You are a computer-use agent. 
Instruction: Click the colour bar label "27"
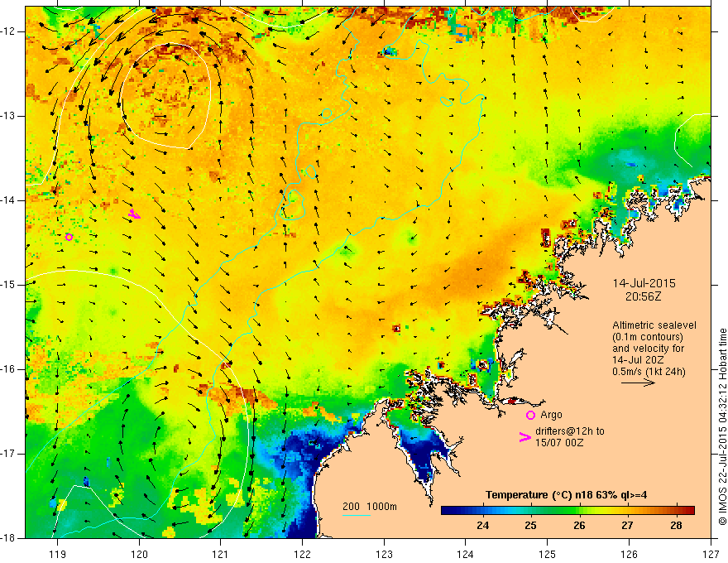[627, 526]
